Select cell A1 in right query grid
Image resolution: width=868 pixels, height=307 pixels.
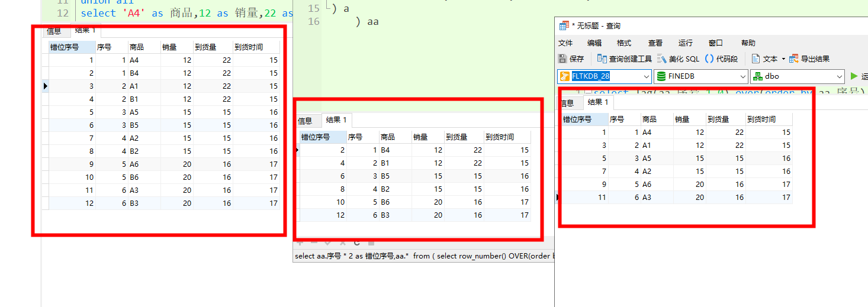657,146
